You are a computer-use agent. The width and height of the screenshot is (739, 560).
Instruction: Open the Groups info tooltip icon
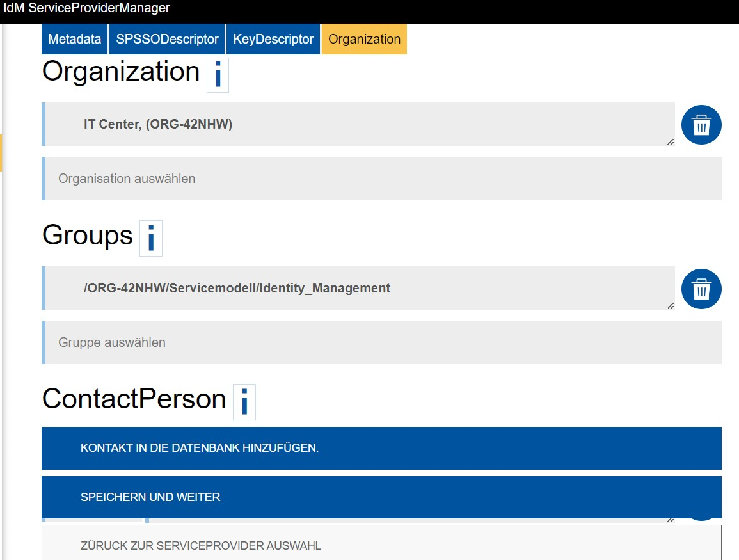(x=151, y=238)
